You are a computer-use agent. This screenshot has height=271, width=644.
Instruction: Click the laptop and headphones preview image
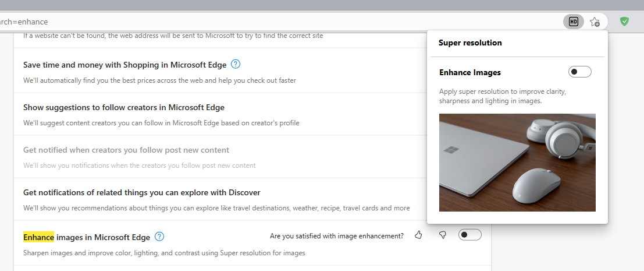point(517,162)
